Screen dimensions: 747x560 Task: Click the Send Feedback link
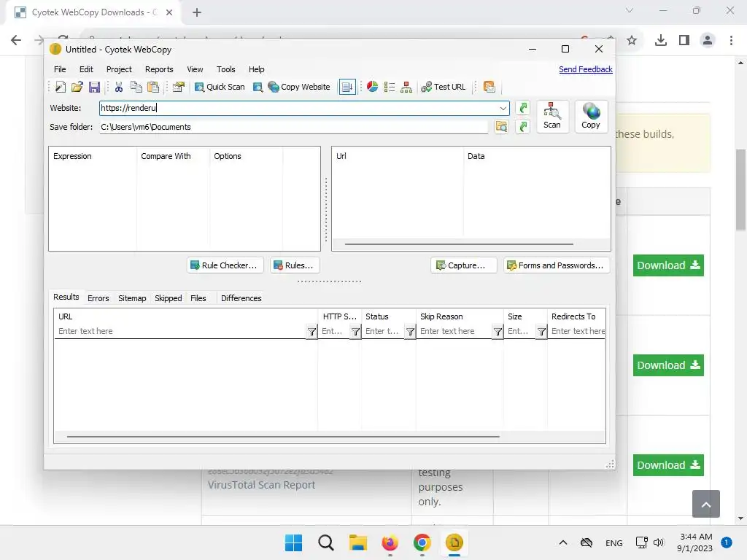tap(586, 69)
